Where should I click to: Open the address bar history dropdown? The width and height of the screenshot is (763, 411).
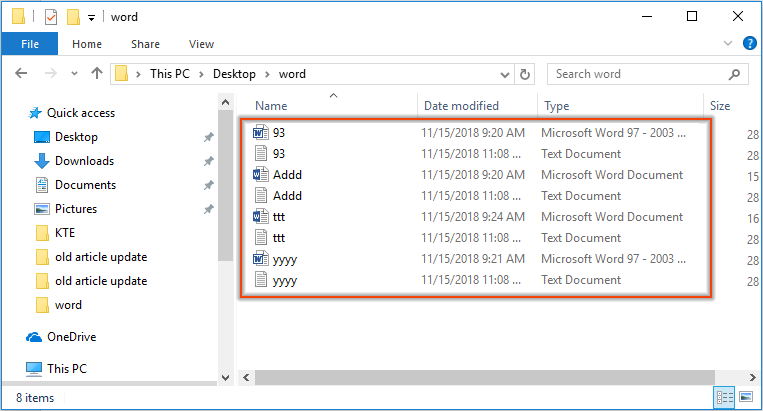pos(504,74)
